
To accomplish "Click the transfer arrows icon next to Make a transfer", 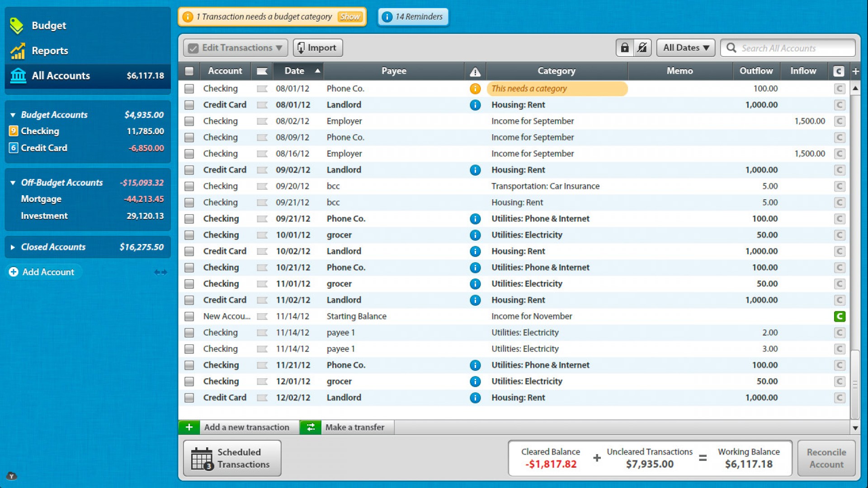I will (x=311, y=427).
